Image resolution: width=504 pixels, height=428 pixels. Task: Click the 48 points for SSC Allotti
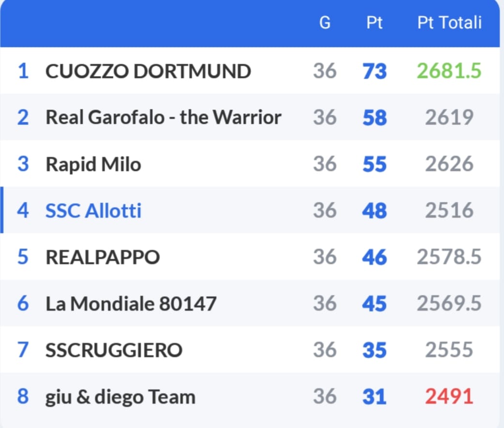pyautogui.click(x=374, y=211)
